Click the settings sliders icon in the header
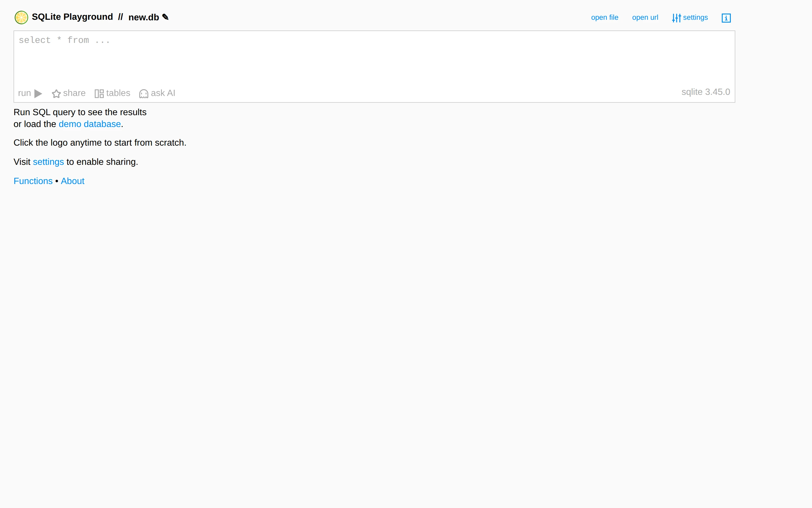Image resolution: width=812 pixels, height=508 pixels. pos(676,18)
